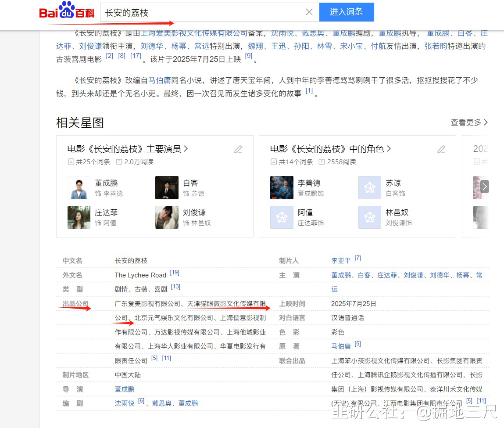Click the 林邑奴 character placeholder icon
This screenshot has height=428, width=504.
point(370,217)
